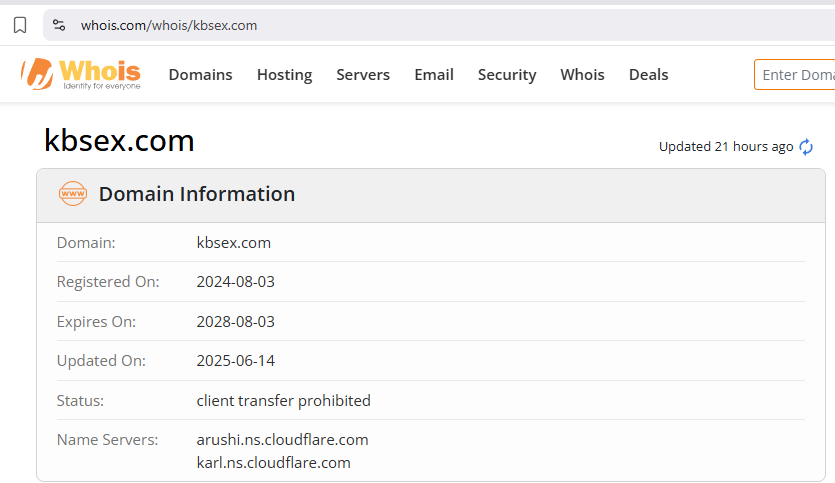Open site settings icon beside the URL
The image size is (835, 483).
click(59, 25)
